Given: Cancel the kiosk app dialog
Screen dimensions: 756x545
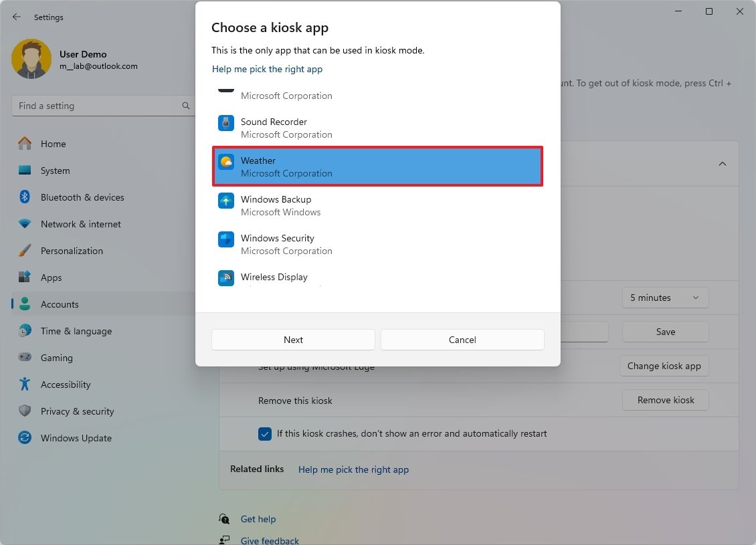Looking at the screenshot, I should [462, 340].
